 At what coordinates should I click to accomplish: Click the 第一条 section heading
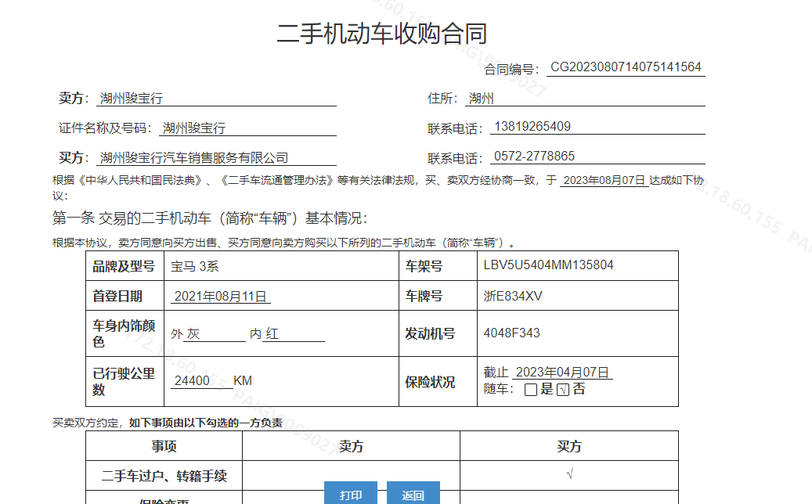coord(210,218)
